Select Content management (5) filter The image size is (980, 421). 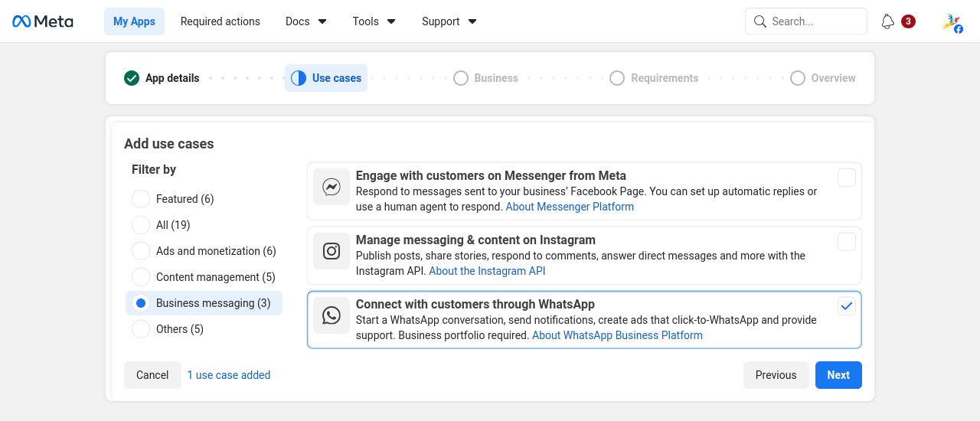pyautogui.click(x=204, y=277)
